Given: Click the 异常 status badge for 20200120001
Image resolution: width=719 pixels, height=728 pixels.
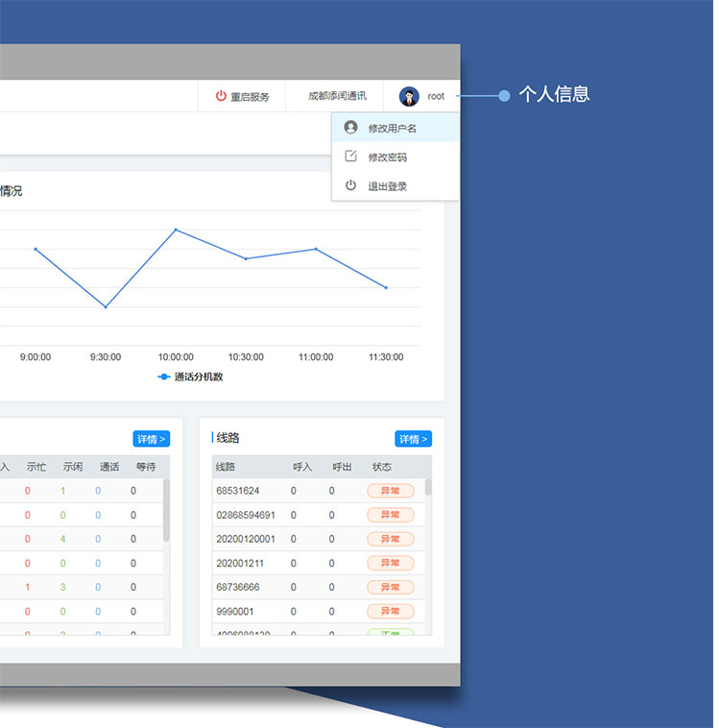Looking at the screenshot, I should tap(391, 539).
